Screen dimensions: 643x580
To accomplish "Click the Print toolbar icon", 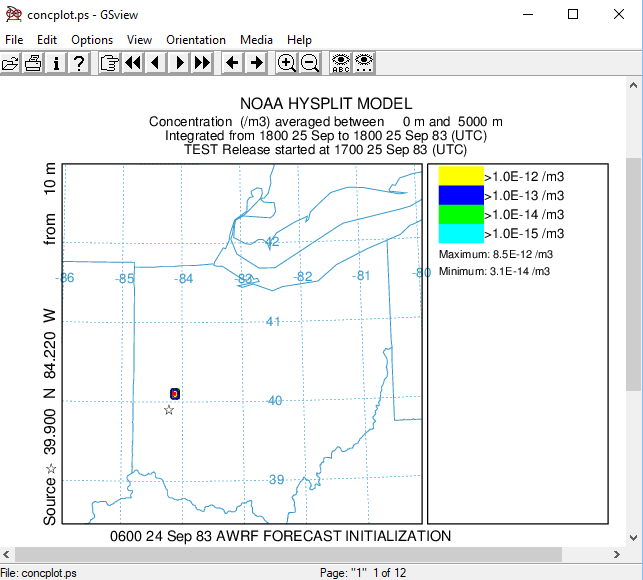I will (33, 63).
